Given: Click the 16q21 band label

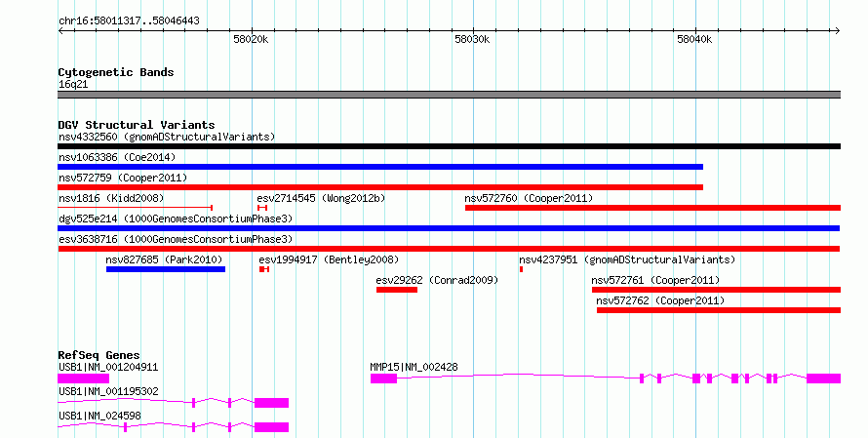Looking at the screenshot, I should click(73, 85).
